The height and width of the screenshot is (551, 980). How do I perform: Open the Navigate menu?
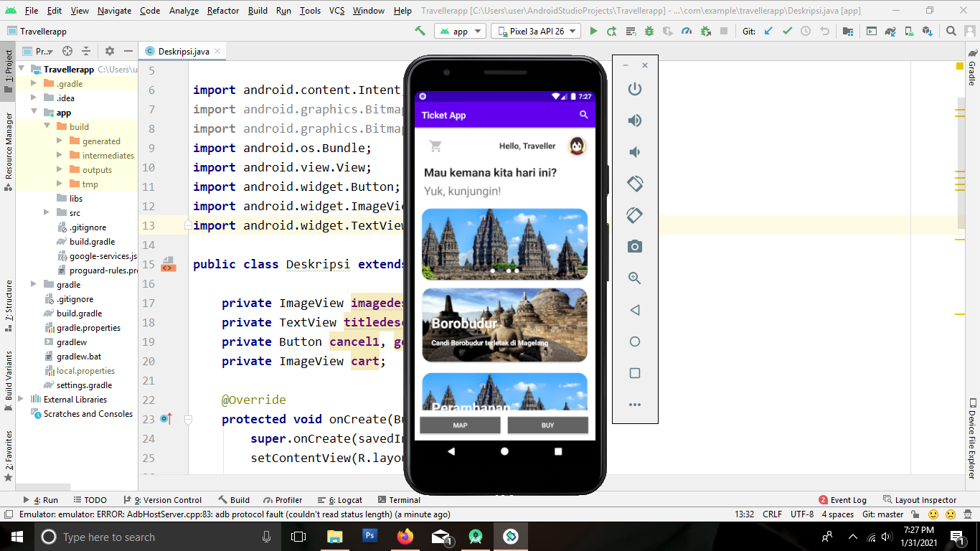[x=115, y=11]
